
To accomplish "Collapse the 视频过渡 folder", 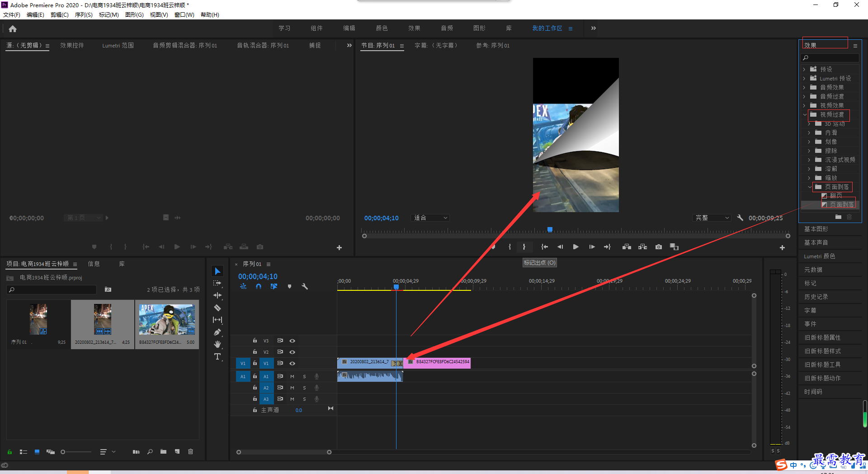I will coord(805,114).
